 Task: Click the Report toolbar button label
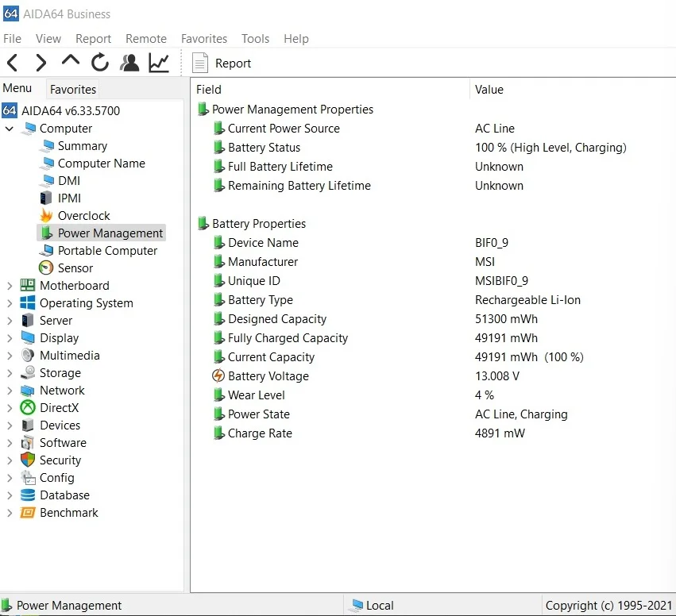(233, 64)
